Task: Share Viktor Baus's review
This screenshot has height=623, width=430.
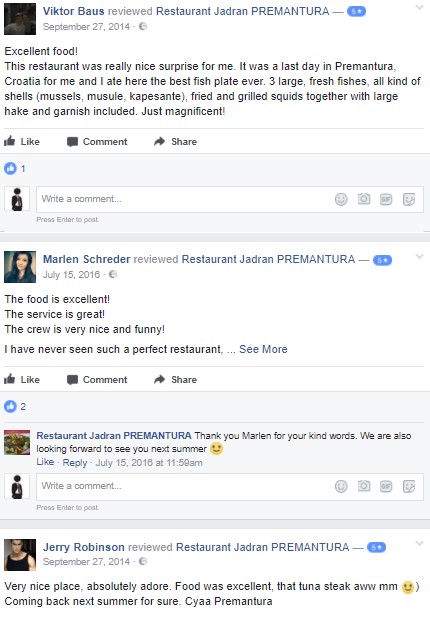Action: pyautogui.click(x=175, y=141)
